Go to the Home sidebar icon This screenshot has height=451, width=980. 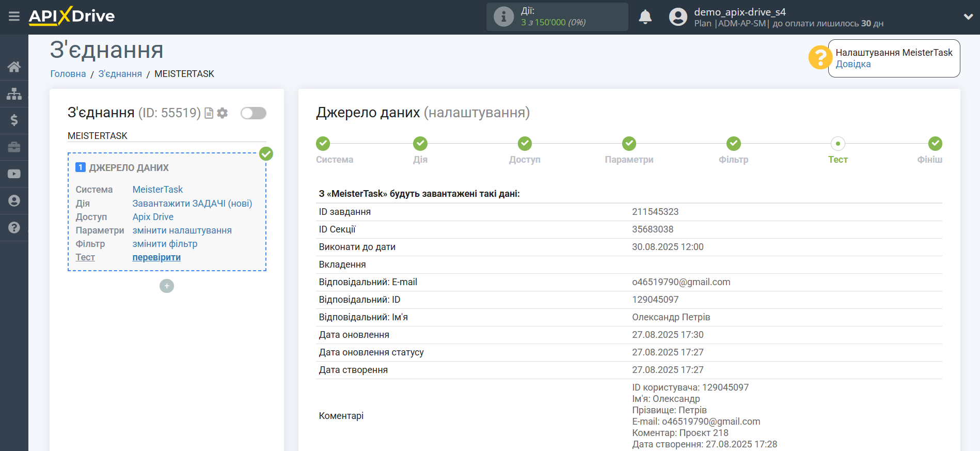click(x=14, y=67)
